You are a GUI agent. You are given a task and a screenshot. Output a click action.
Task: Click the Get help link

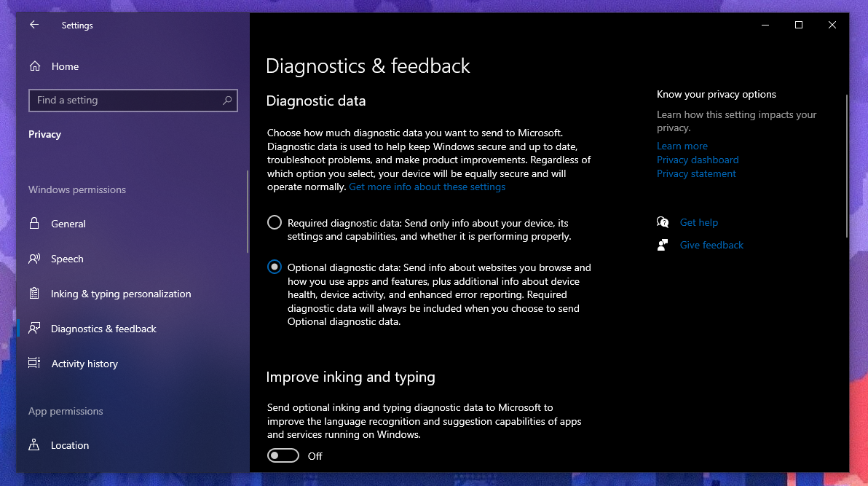[698, 222]
